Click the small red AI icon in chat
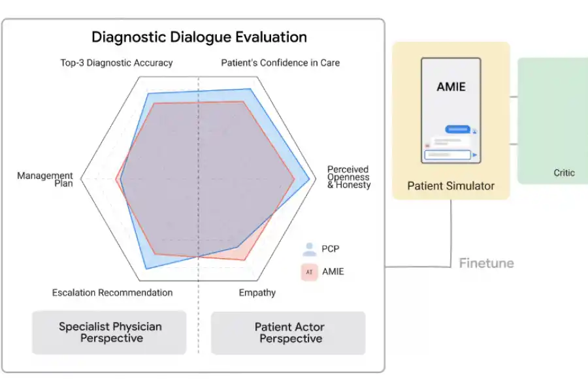Viewport: 588px width, 392px height. (427, 146)
